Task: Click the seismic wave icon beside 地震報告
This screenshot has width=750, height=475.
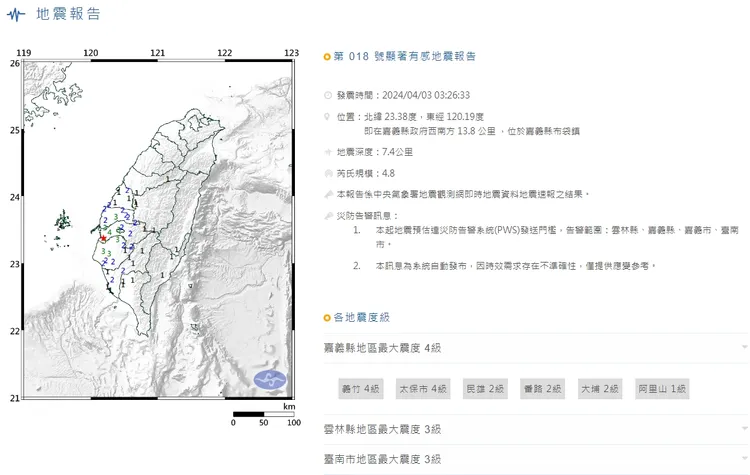Action: (16, 14)
